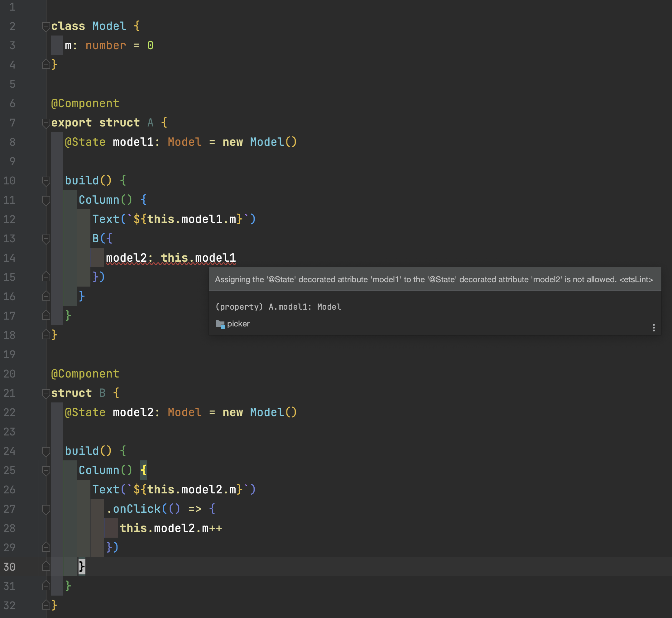672x618 pixels.
Task: Collapse Column() fold marker on line 11
Action: pyautogui.click(x=46, y=200)
